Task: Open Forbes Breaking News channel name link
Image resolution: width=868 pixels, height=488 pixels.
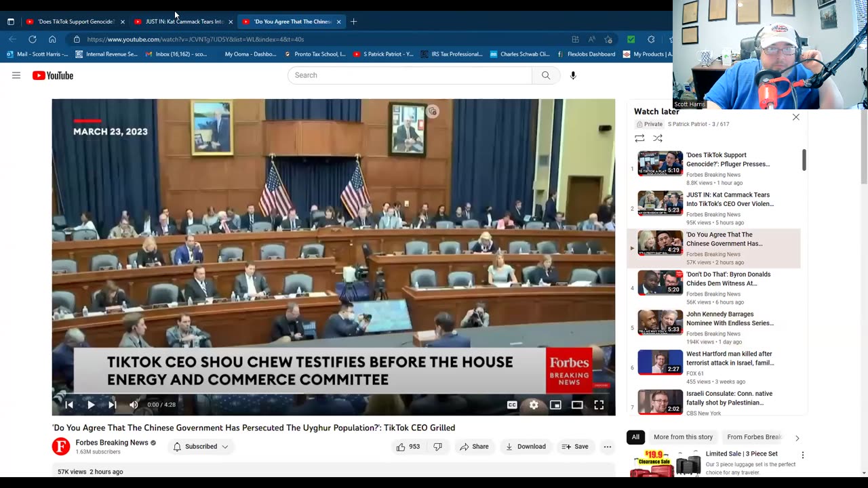Action: coord(112,443)
